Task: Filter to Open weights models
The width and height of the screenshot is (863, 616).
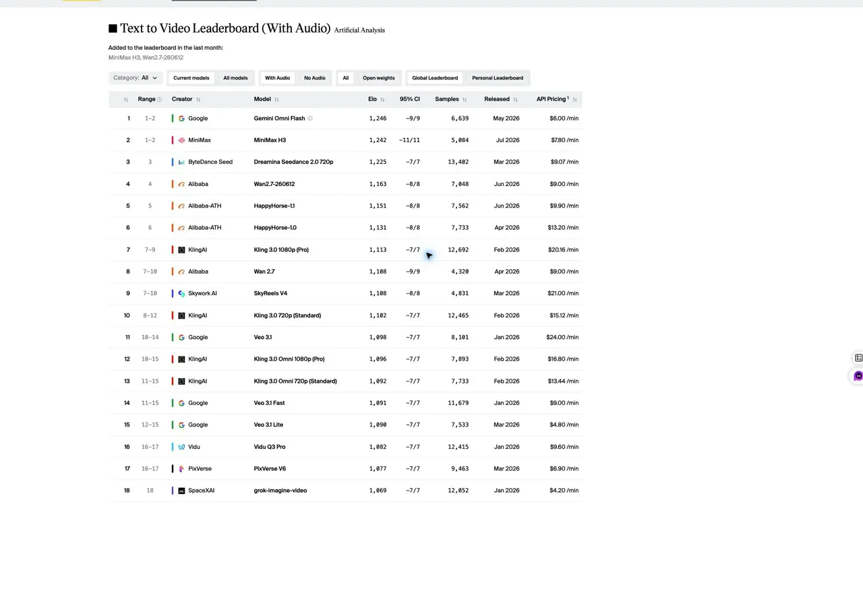Action: 379,78
